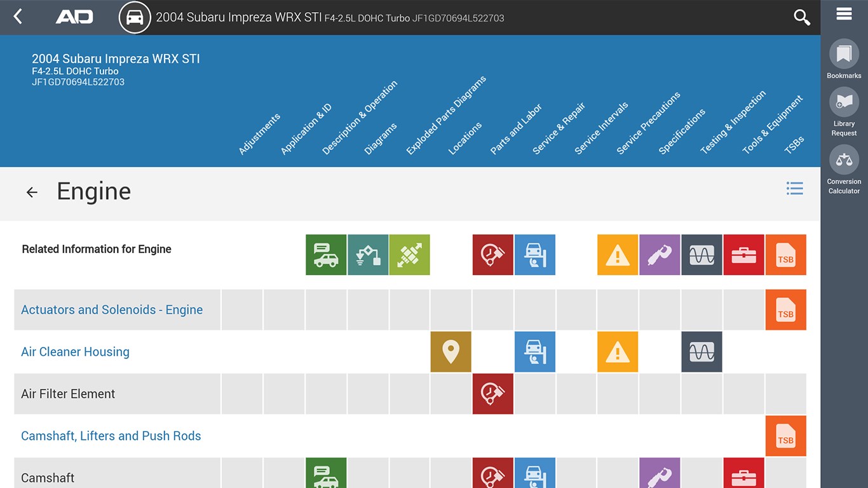
Task: Select the Air Filter Element row label
Action: point(68,394)
